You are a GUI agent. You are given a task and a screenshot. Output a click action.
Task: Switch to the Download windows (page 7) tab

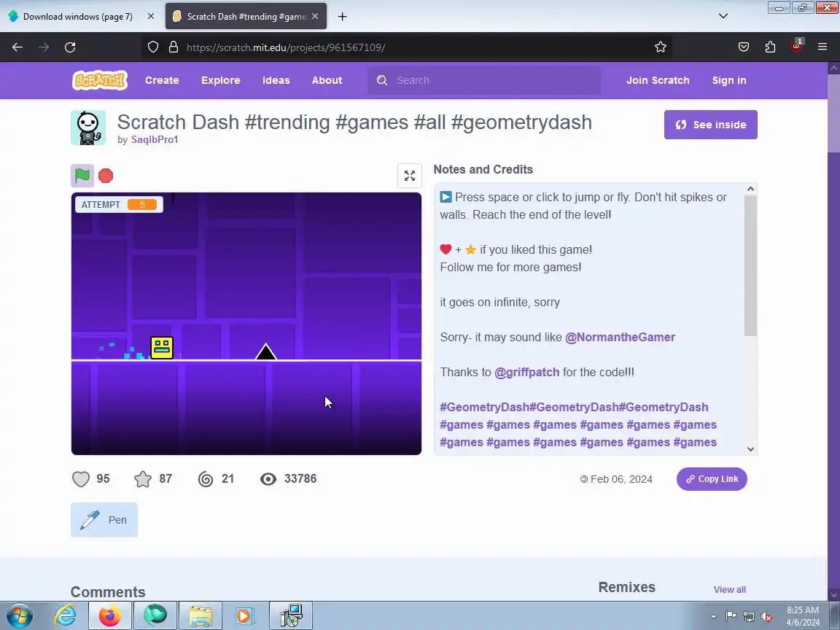click(x=78, y=17)
